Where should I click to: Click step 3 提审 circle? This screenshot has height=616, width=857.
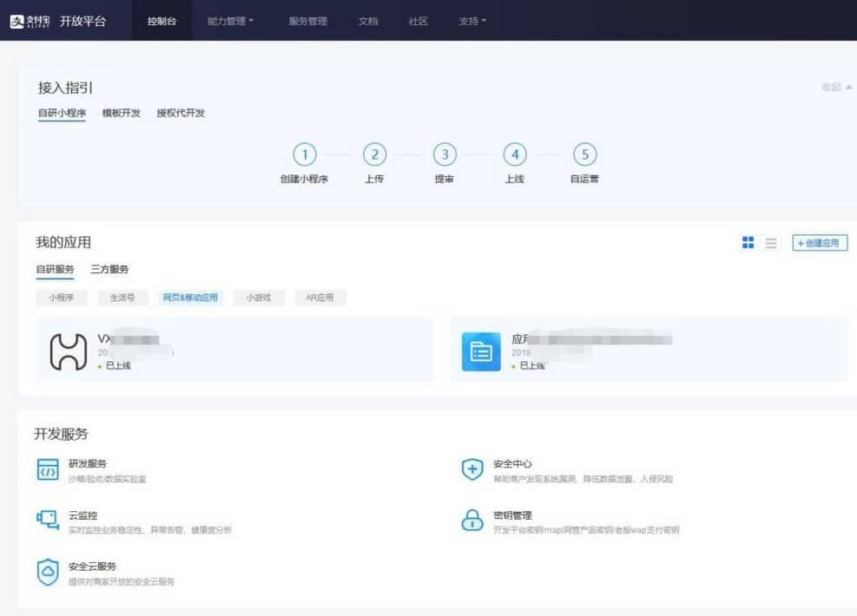[x=445, y=154]
